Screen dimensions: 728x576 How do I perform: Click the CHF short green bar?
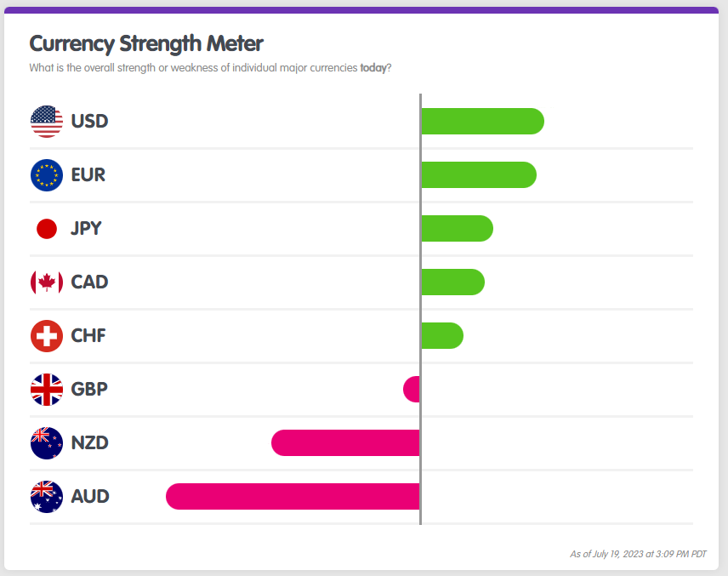point(442,335)
